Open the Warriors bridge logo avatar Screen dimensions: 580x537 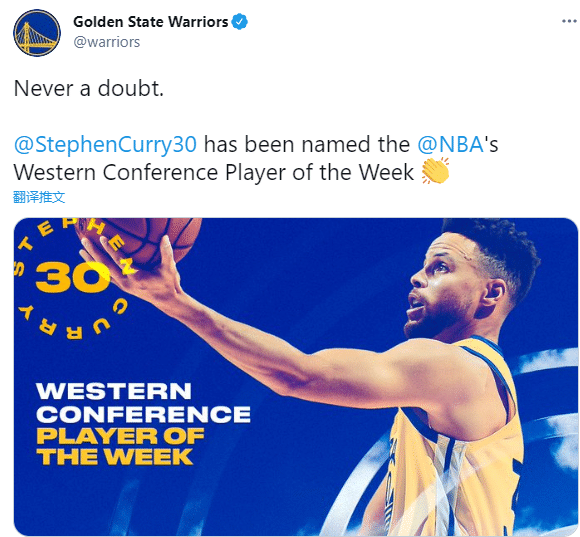pos(37,33)
